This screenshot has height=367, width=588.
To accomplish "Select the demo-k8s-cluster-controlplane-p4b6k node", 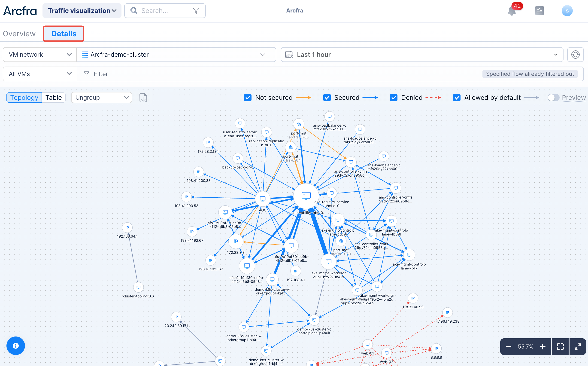I will pyautogui.click(x=314, y=320).
